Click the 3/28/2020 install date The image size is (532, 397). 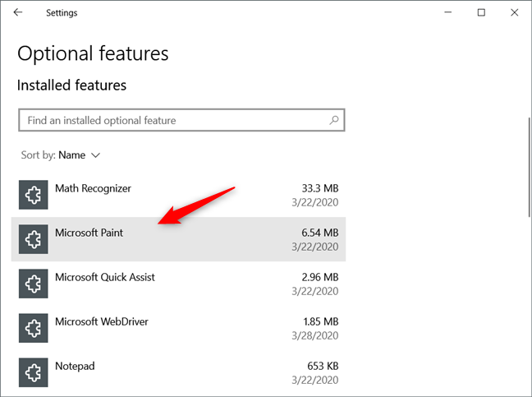click(x=315, y=335)
